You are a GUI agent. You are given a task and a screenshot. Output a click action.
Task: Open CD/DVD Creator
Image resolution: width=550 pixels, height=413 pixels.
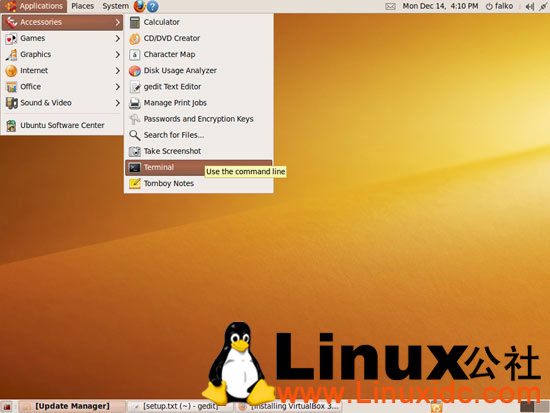point(199,38)
